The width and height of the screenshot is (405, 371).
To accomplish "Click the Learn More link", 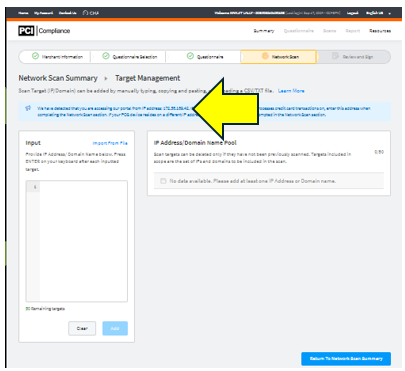I will click(x=291, y=91).
